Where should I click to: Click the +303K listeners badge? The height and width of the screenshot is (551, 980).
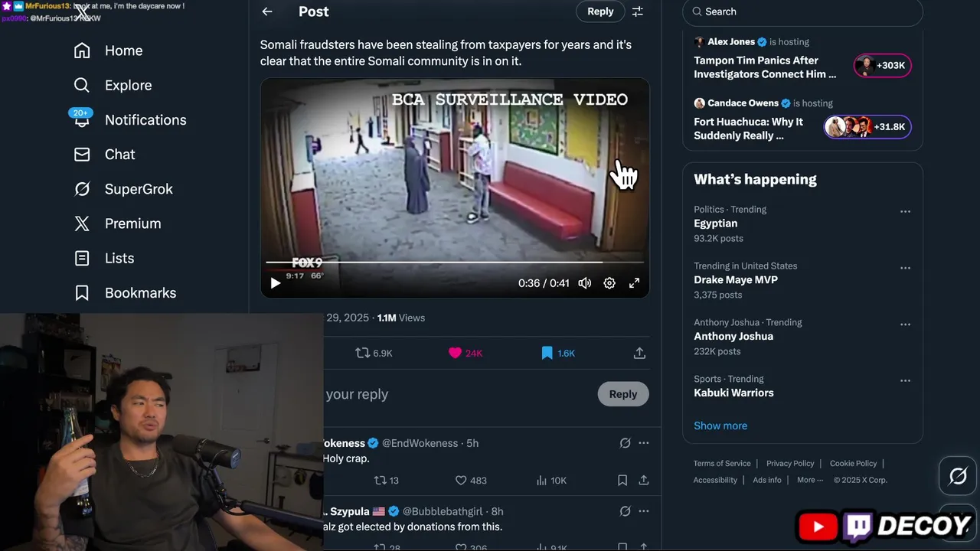click(x=883, y=66)
